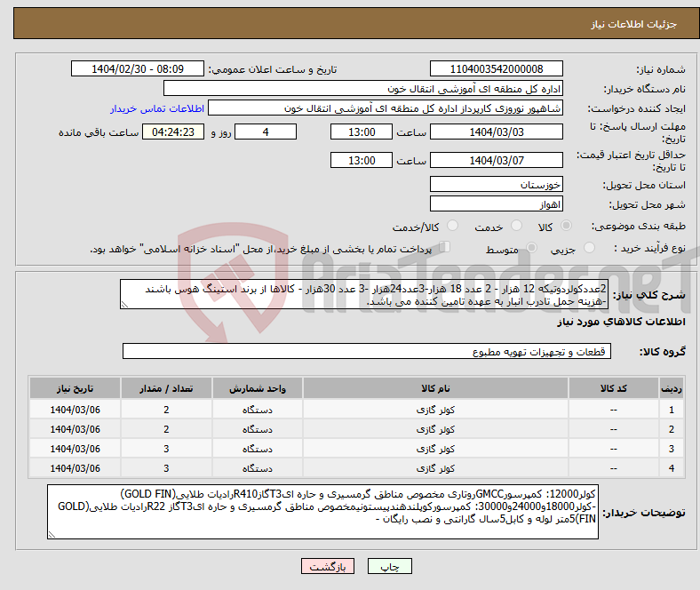Click the remaining days field showing 4
This screenshot has width=700, height=590.
point(266,132)
